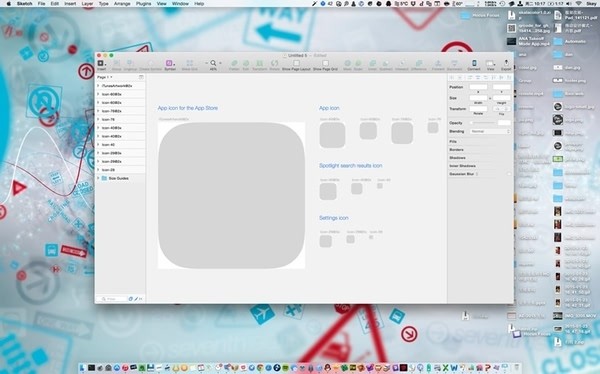The width and height of the screenshot is (600, 374).
Task: Expand the Size Guides folder
Action: [98, 178]
